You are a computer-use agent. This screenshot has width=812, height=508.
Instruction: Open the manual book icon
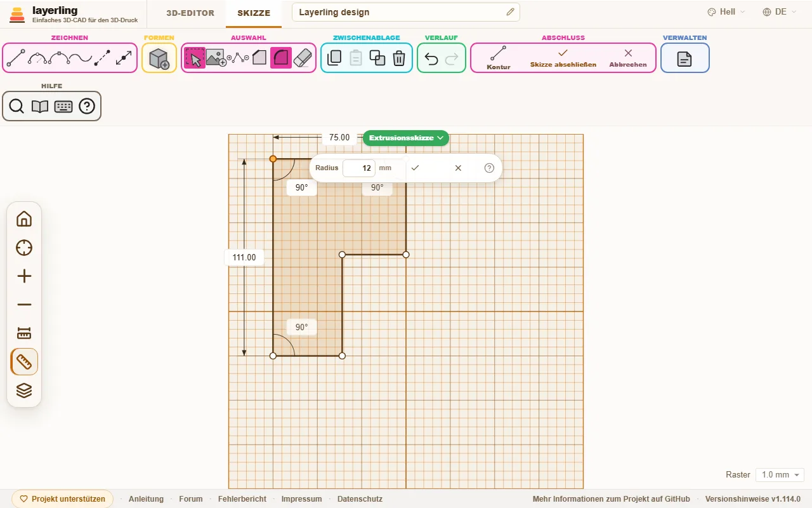40,106
